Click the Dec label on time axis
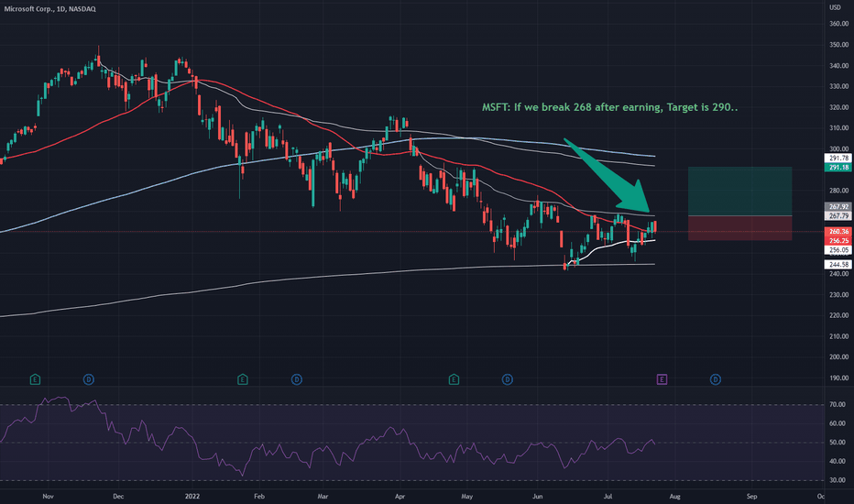Viewport: 854px width, 504px height. click(x=118, y=497)
